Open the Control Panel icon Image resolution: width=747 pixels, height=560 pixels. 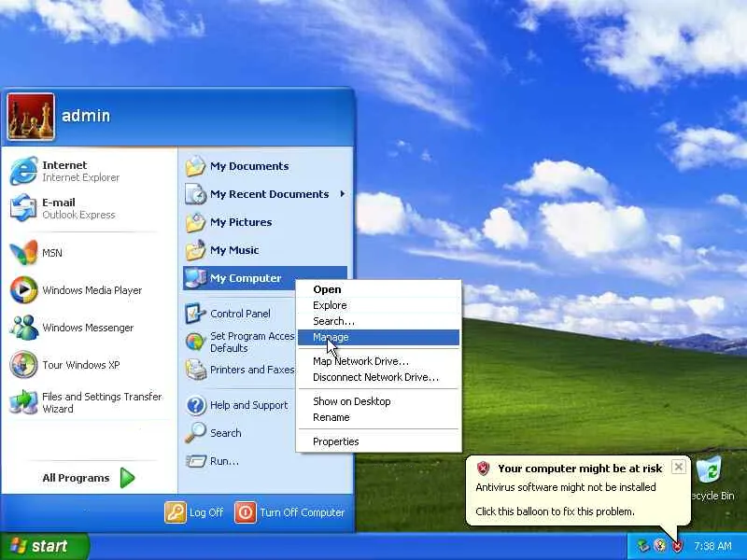[x=195, y=314]
